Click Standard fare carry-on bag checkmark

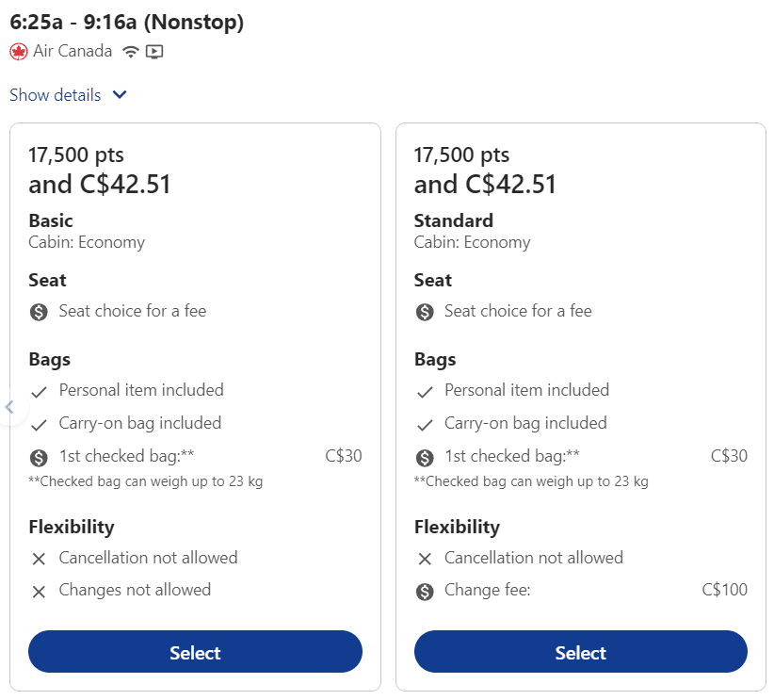point(425,424)
